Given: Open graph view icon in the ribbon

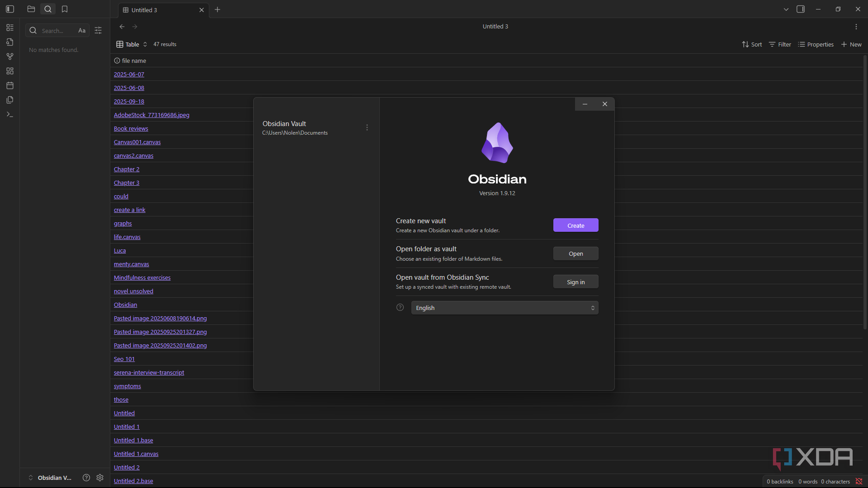Looking at the screenshot, I should [10, 56].
